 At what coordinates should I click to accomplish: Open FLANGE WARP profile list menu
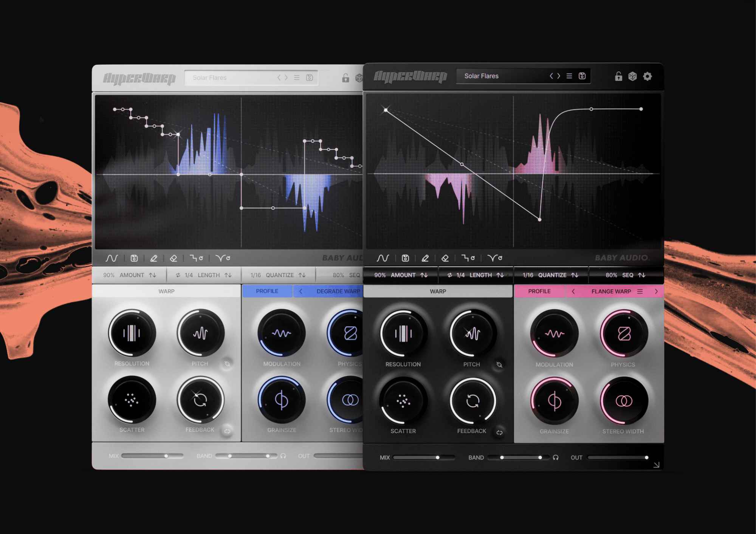pyautogui.click(x=640, y=291)
